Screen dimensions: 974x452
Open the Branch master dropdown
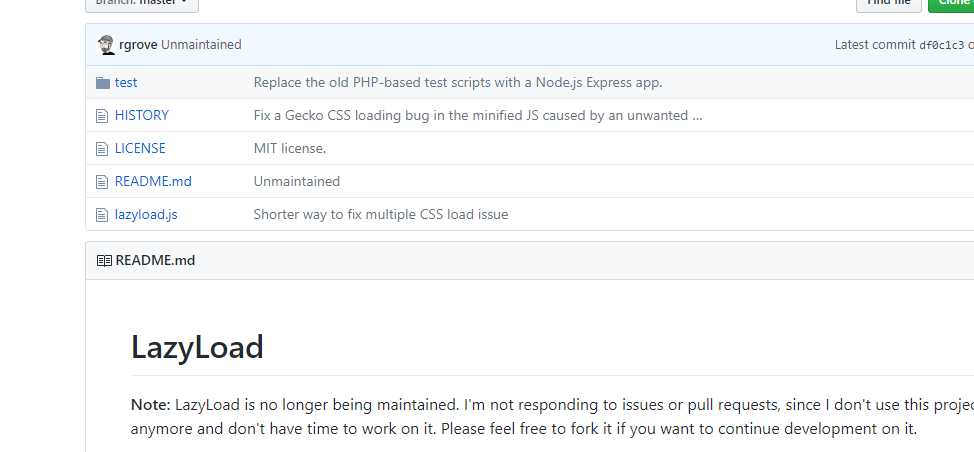pyautogui.click(x=142, y=3)
